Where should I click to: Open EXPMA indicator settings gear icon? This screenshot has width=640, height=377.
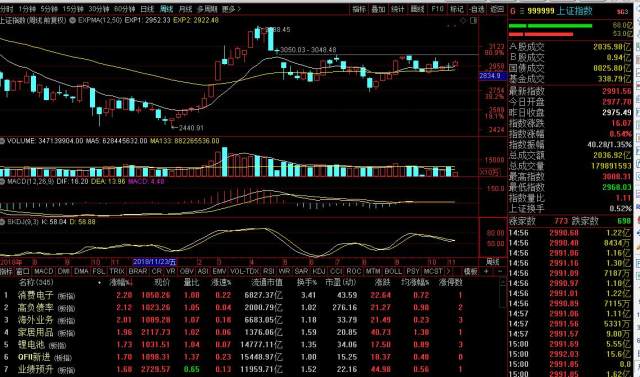(x=72, y=20)
